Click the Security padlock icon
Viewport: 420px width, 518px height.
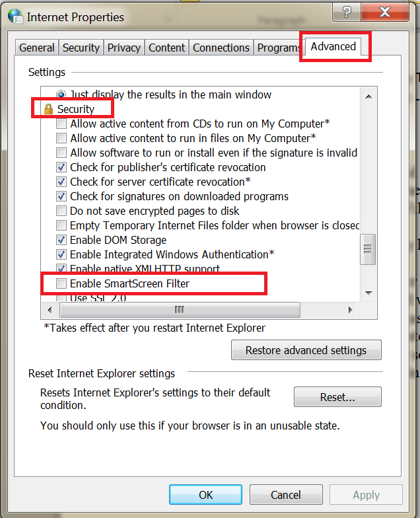(48, 109)
